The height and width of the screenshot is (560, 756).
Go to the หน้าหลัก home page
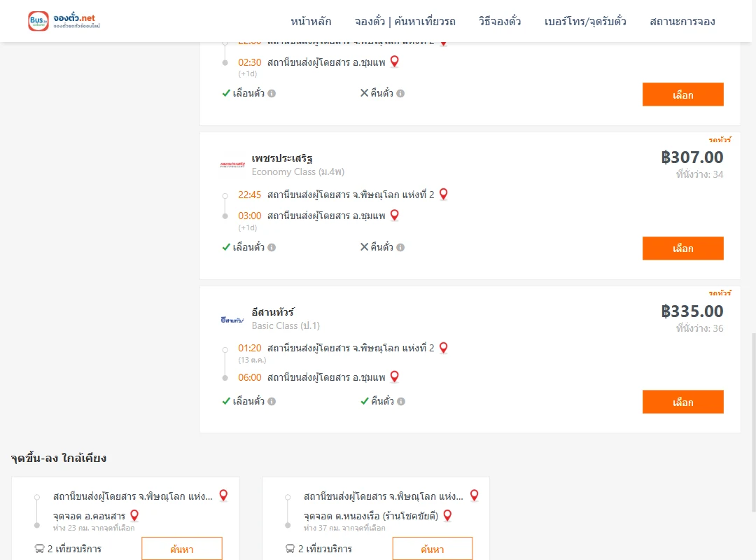311,21
